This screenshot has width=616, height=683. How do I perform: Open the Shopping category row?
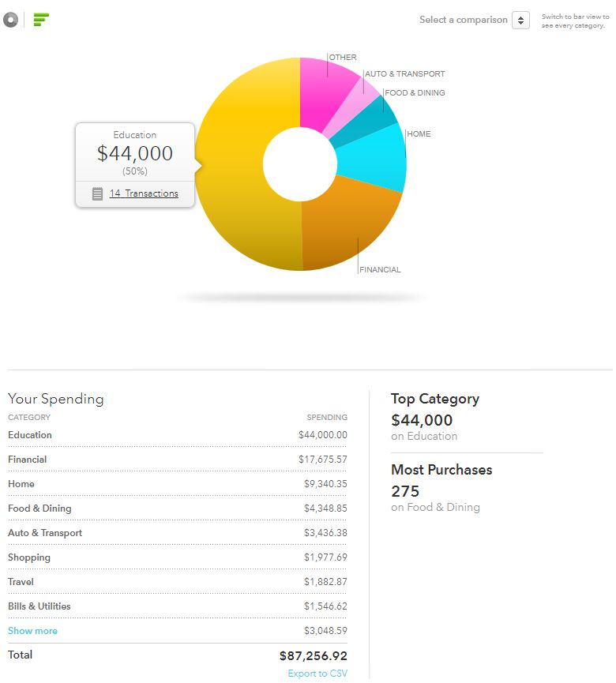coord(178,557)
